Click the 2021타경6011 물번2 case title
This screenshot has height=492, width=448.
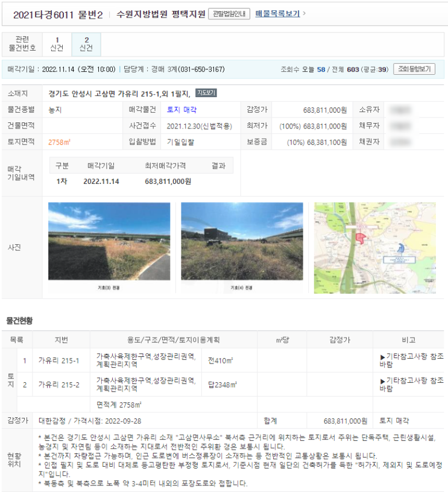[58, 14]
